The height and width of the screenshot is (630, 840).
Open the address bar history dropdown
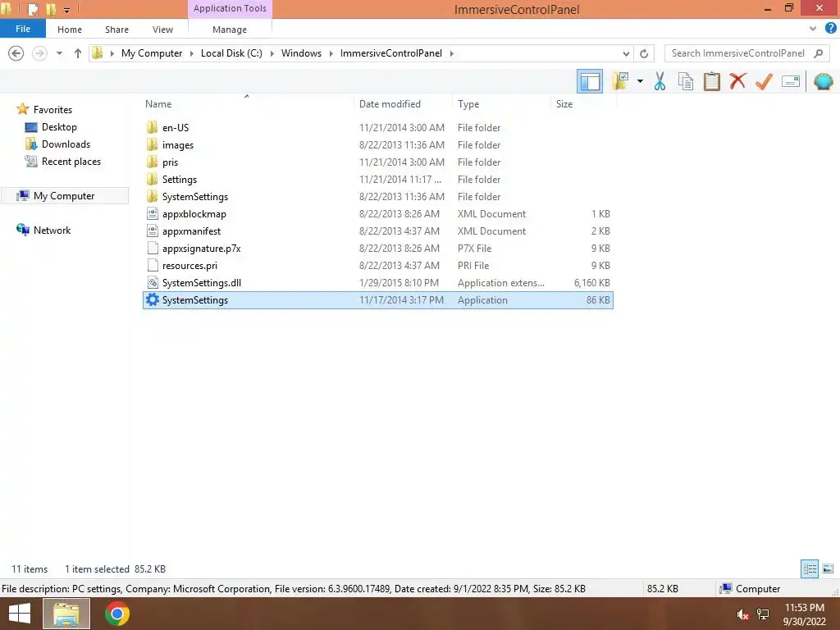[626, 53]
